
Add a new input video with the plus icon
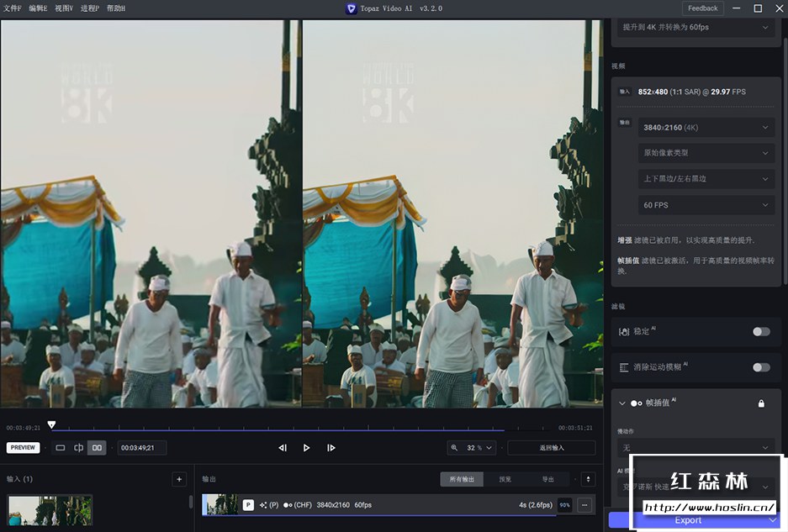(178, 478)
